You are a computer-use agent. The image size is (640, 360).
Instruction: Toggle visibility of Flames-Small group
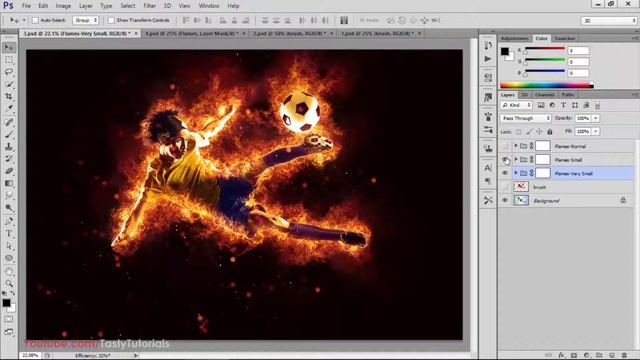(x=505, y=160)
